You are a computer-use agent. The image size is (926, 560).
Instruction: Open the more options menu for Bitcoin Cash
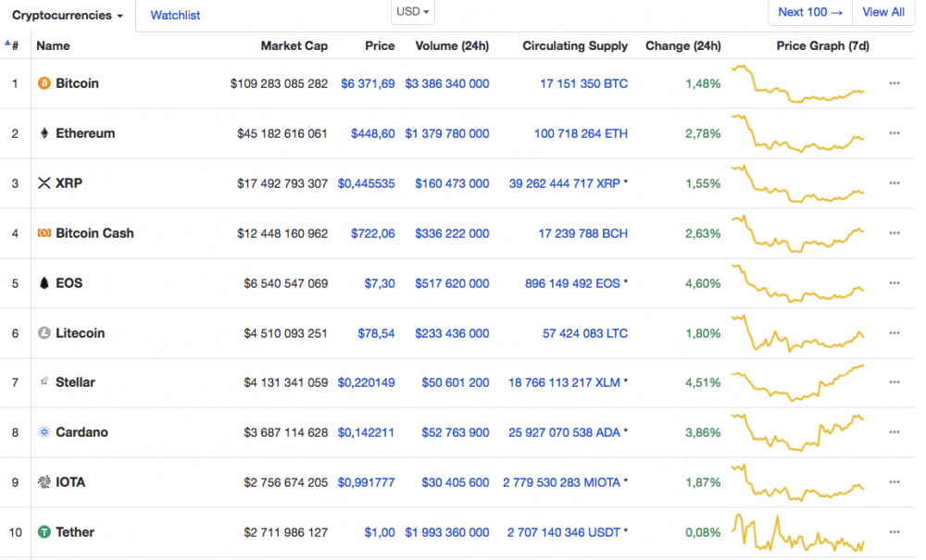(x=895, y=233)
